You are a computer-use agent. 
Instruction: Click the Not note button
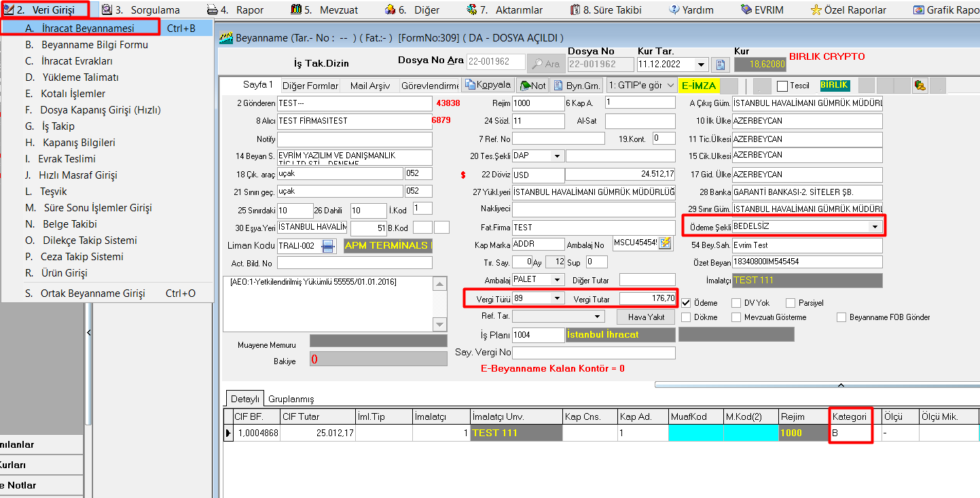532,86
